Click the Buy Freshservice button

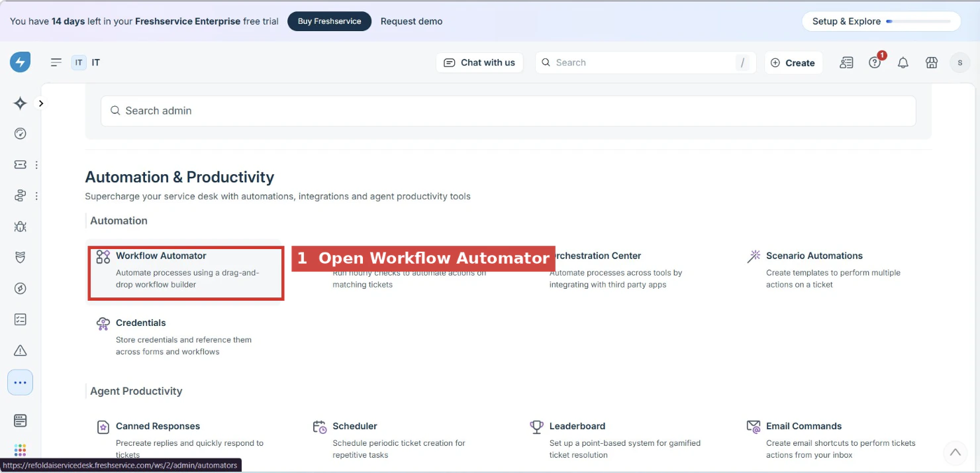tap(329, 21)
